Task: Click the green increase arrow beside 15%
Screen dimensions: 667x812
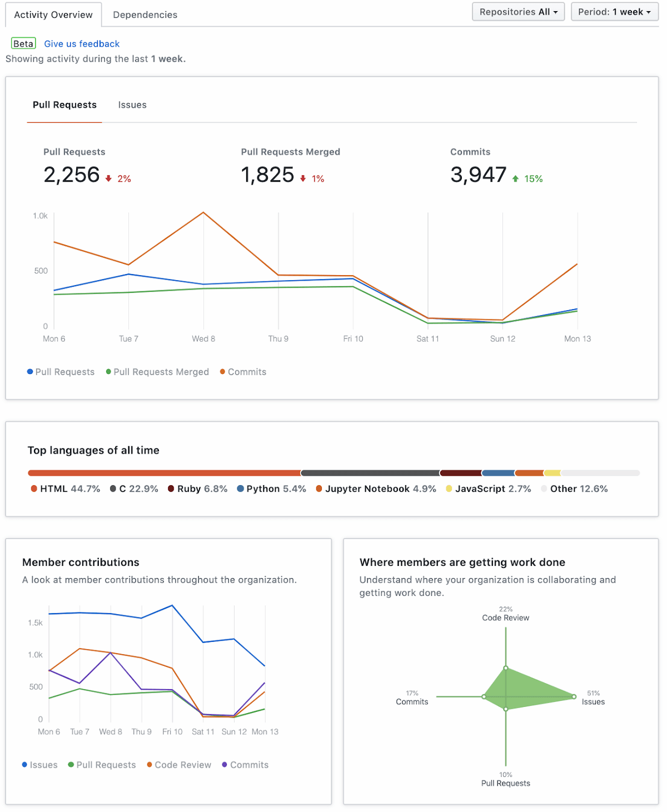Action: [515, 178]
